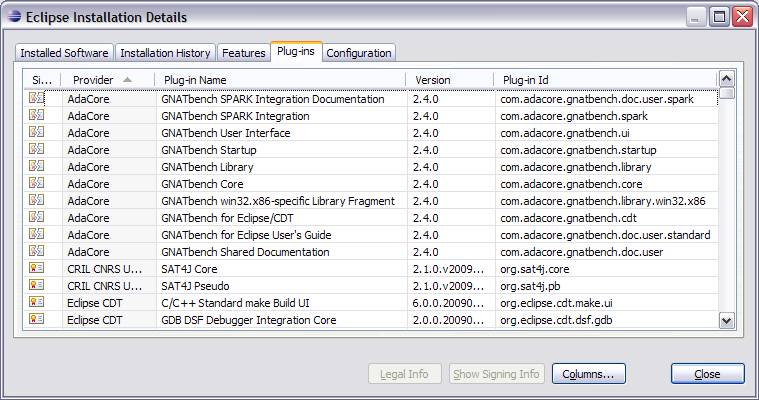Click the icon in GNATbench for Eclipse/CDT row
The width and height of the screenshot is (759, 400).
pos(36,216)
